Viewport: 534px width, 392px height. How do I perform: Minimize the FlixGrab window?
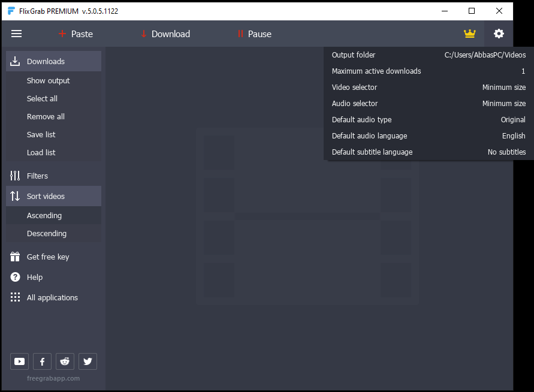[445, 11]
